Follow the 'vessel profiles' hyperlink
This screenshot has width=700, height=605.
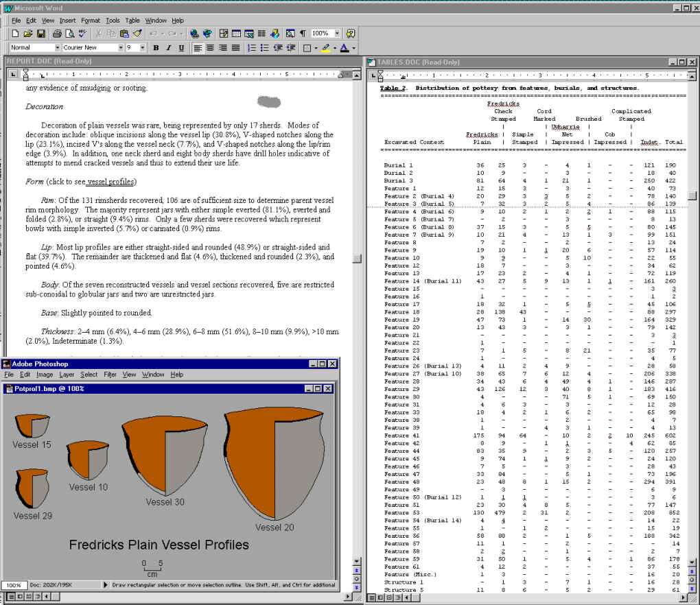[110, 182]
